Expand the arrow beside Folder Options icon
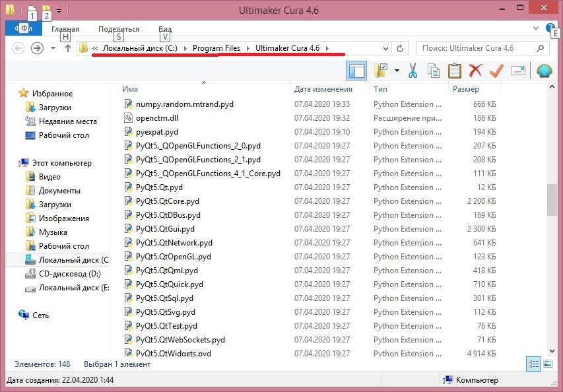 click(397, 71)
